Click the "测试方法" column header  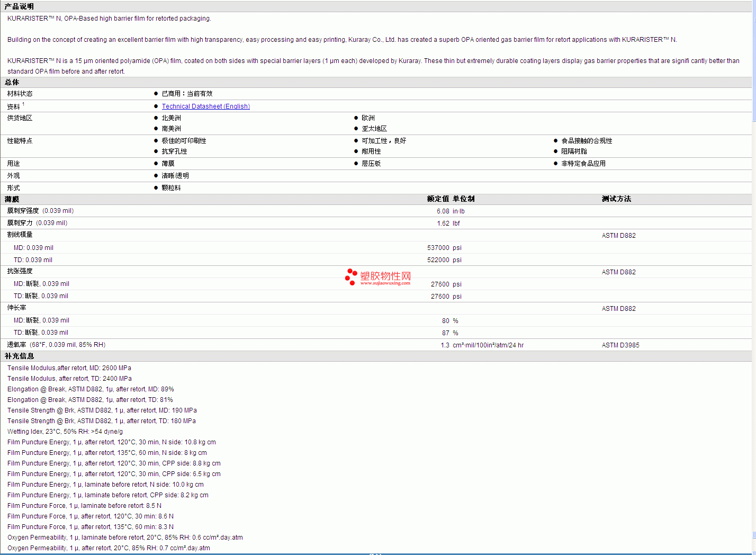coord(617,199)
